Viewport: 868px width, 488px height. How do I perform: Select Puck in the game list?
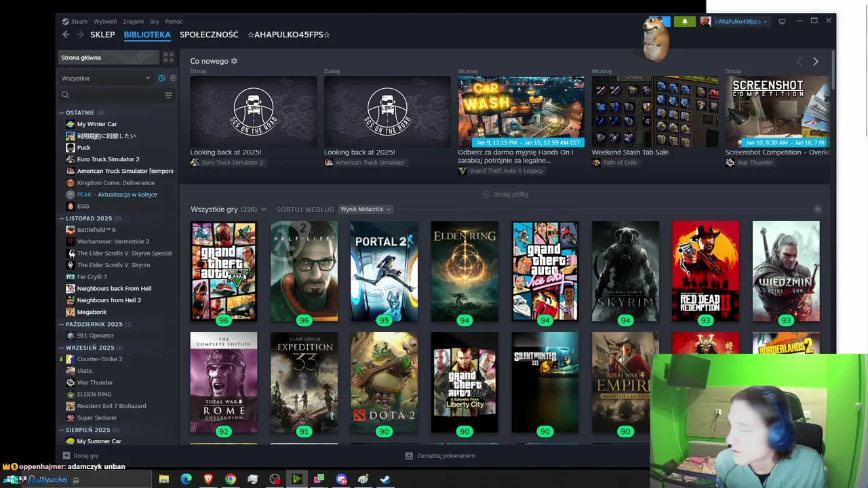(83, 147)
